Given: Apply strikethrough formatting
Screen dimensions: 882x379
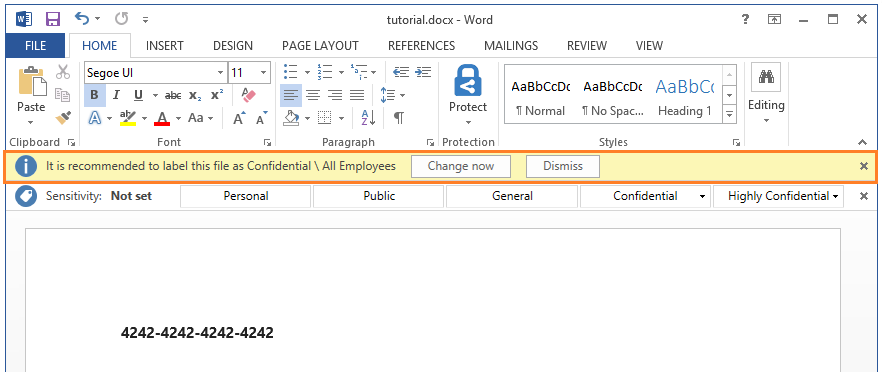Looking at the screenshot, I should pos(173,95).
